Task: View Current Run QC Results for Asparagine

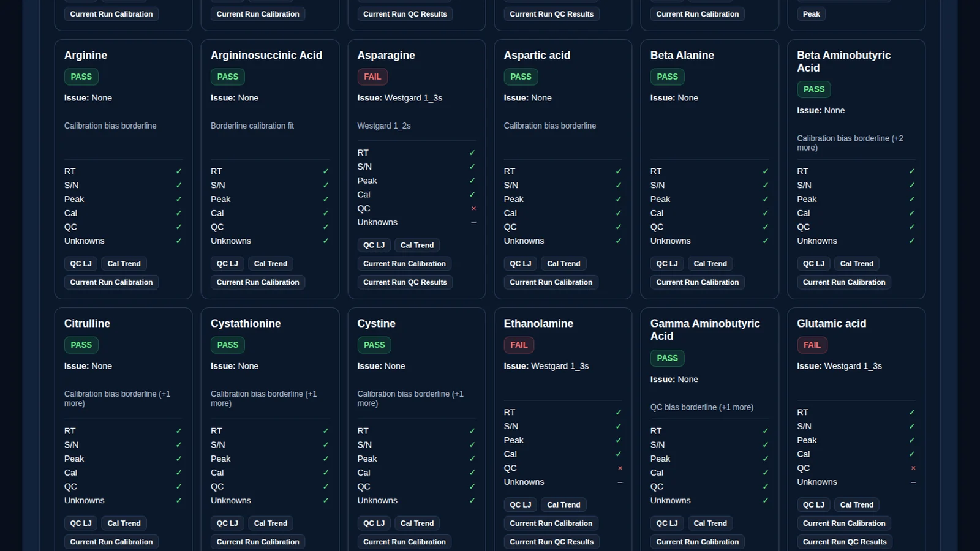Action: (x=405, y=282)
